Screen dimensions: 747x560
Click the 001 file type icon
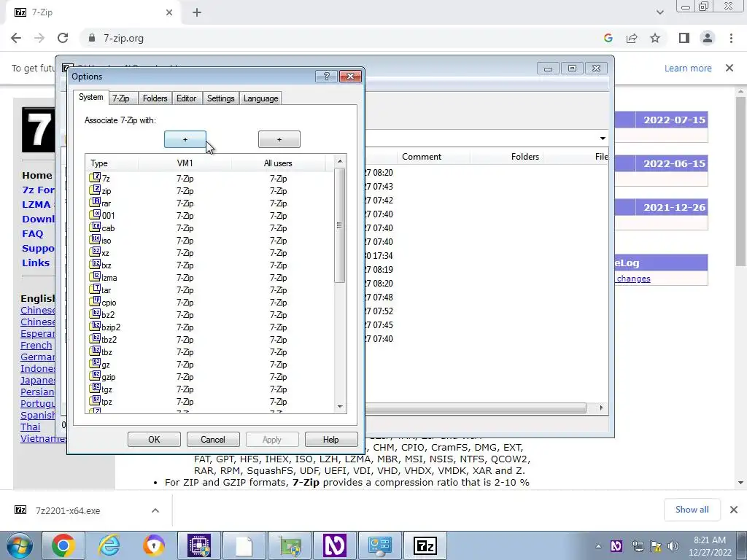(95, 215)
